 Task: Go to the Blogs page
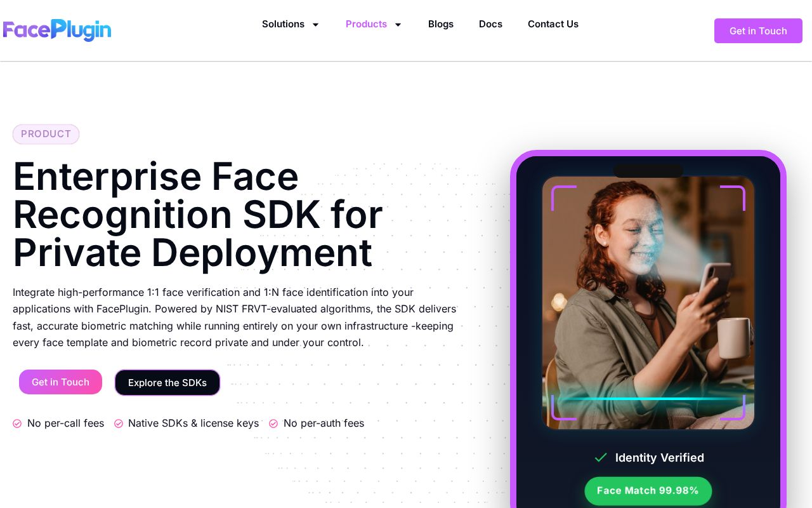click(x=441, y=24)
